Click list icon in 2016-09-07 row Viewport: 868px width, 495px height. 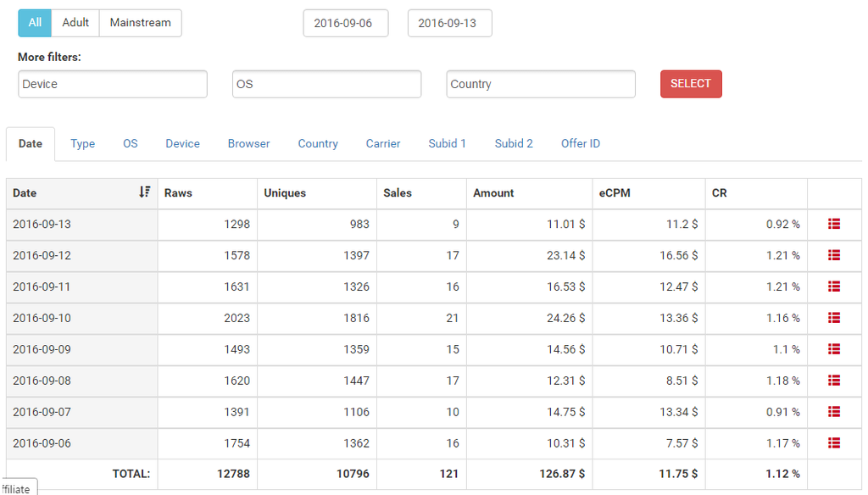point(834,412)
